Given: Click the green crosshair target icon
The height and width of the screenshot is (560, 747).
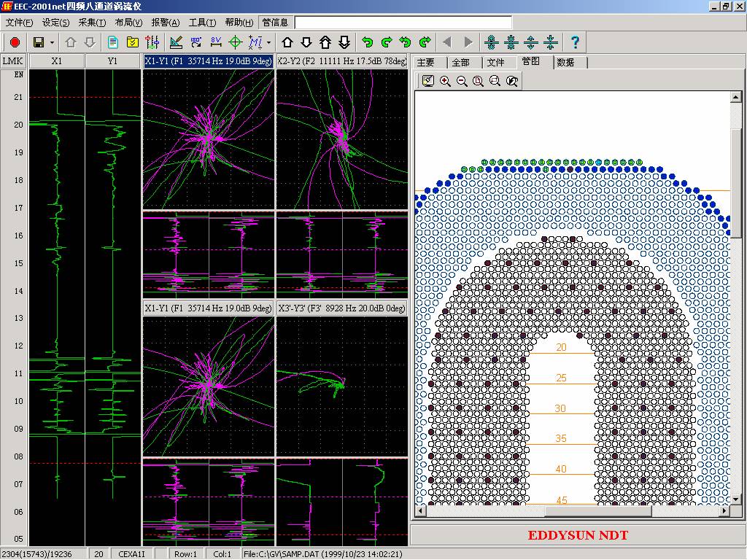Looking at the screenshot, I should 235,42.
